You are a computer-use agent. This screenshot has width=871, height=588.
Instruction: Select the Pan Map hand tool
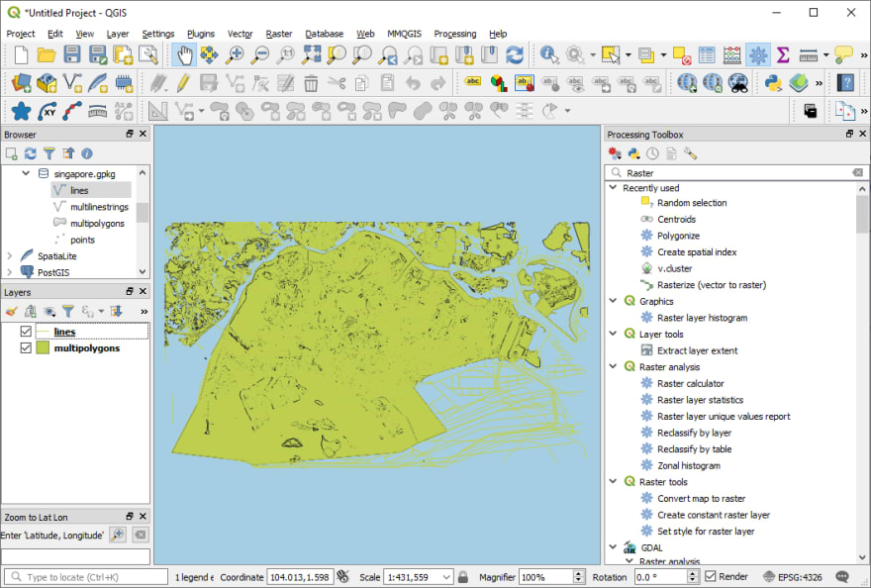184,55
